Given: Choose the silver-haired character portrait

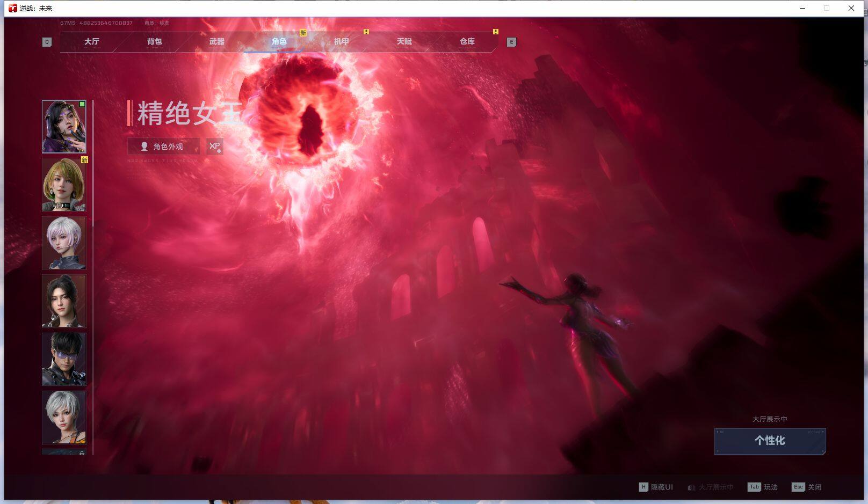Looking at the screenshot, I should click(64, 417).
